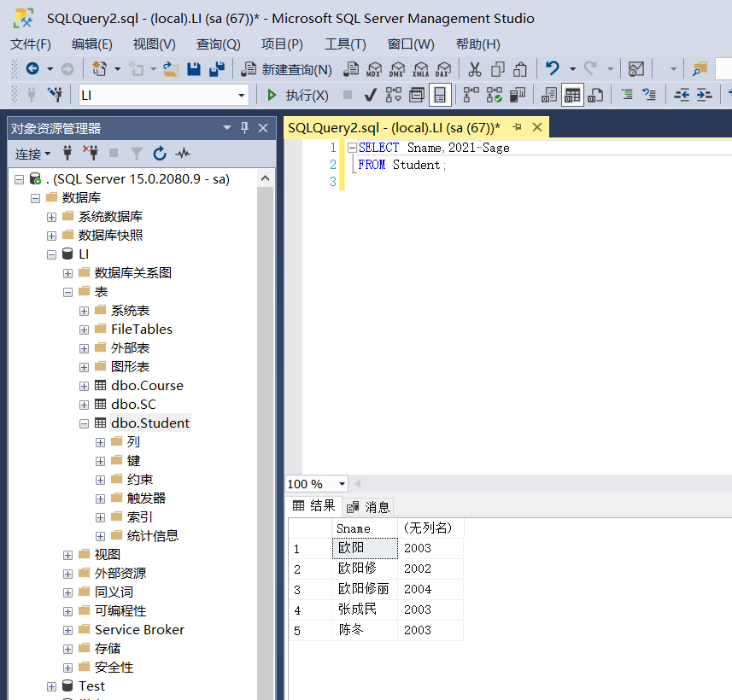This screenshot has width=732, height=700.
Task: Refresh the Object Explorer tree
Action: (160, 154)
